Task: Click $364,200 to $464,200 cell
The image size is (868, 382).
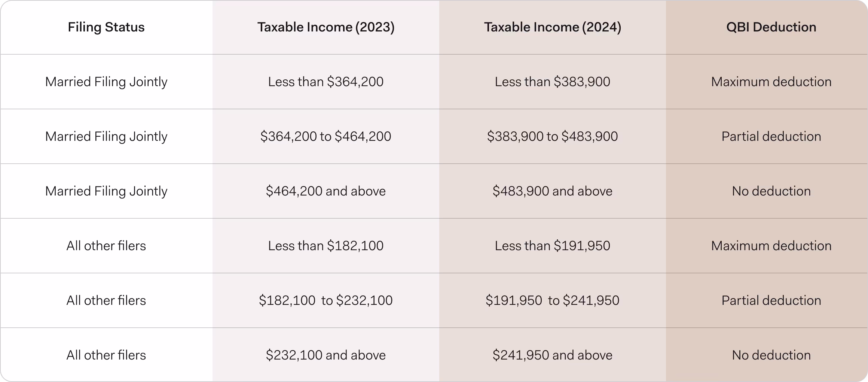Action: pyautogui.click(x=326, y=136)
